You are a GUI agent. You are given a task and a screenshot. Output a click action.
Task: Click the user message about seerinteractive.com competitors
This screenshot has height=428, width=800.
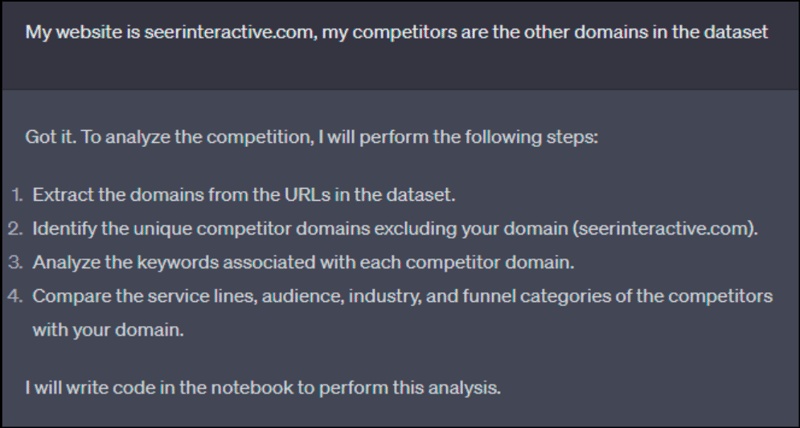tap(399, 32)
